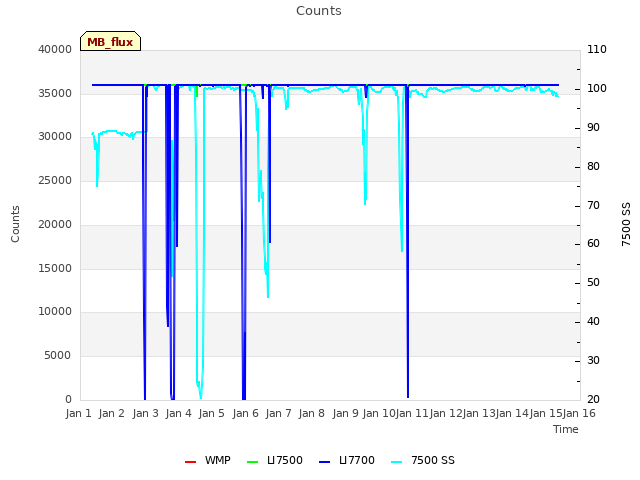Toggle the WMP legend entry

[x=208, y=460]
